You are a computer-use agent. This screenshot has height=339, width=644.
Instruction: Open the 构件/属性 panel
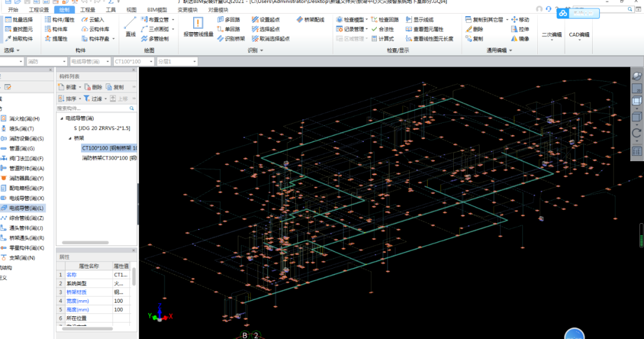(60, 19)
